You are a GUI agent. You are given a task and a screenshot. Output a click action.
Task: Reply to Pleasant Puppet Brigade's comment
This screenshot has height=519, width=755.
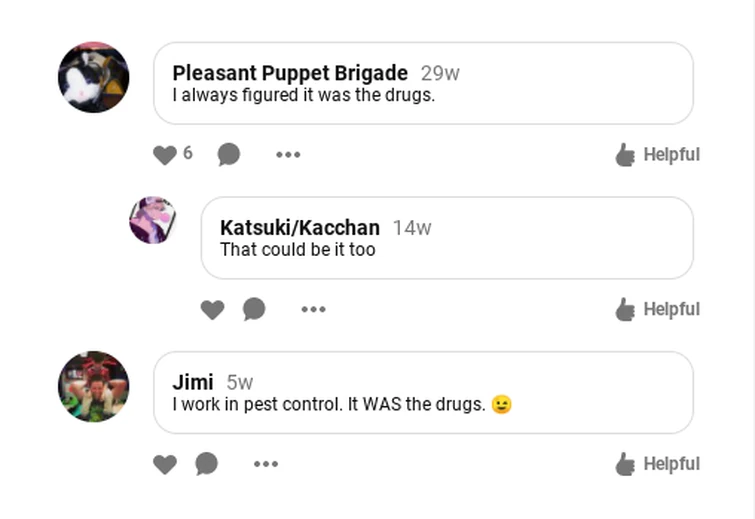click(229, 155)
